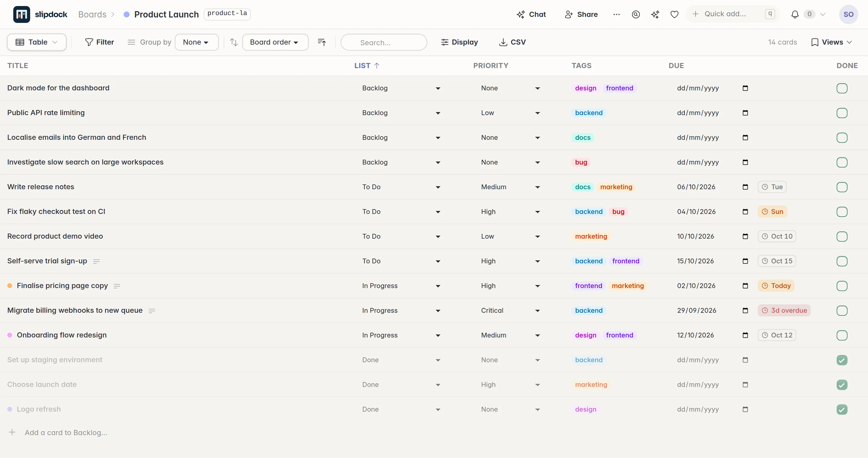Viewport: 868px width, 458px height.
Task: Open the Chat panel
Action: tap(531, 14)
